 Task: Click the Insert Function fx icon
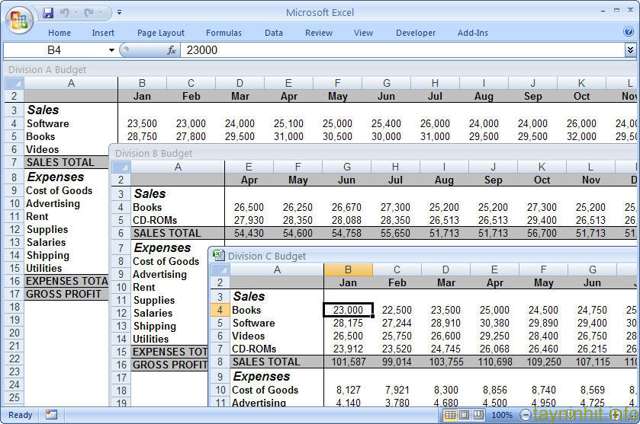point(172,50)
